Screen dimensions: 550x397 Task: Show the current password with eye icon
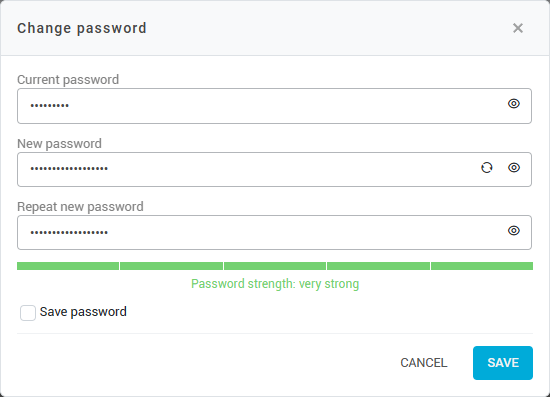(514, 104)
